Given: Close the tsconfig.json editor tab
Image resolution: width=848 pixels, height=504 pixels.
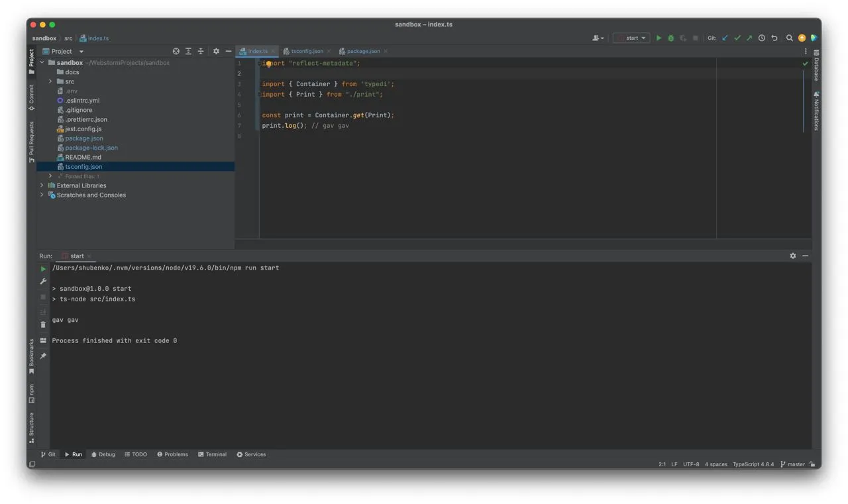Looking at the screenshot, I should click(329, 51).
